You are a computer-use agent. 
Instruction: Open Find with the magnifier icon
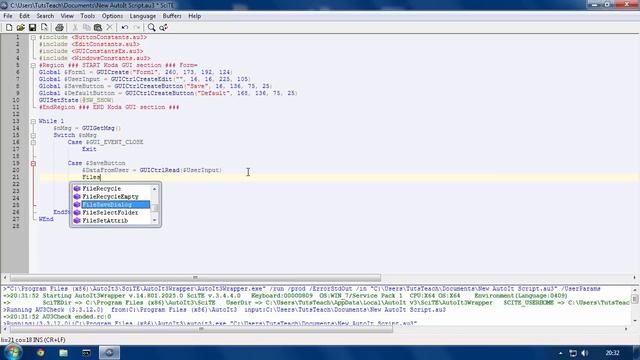point(151,27)
